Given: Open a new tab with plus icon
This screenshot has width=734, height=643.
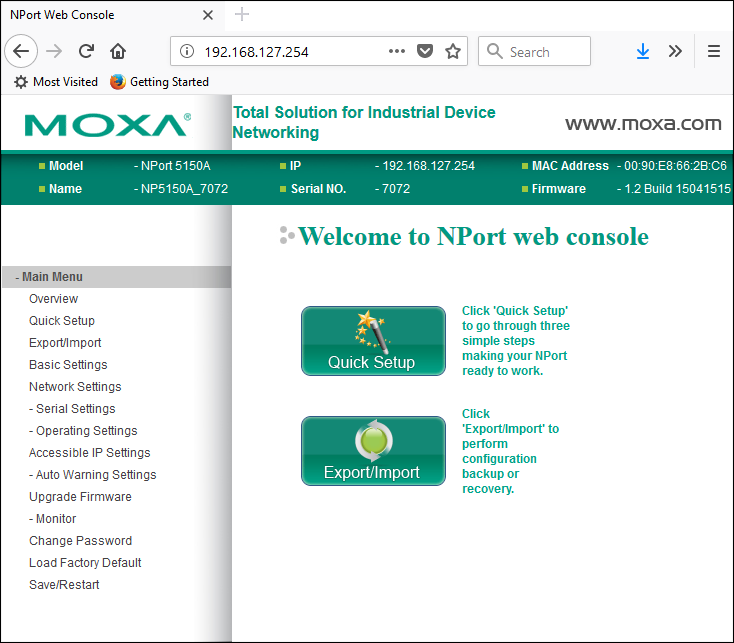Looking at the screenshot, I should click(242, 15).
